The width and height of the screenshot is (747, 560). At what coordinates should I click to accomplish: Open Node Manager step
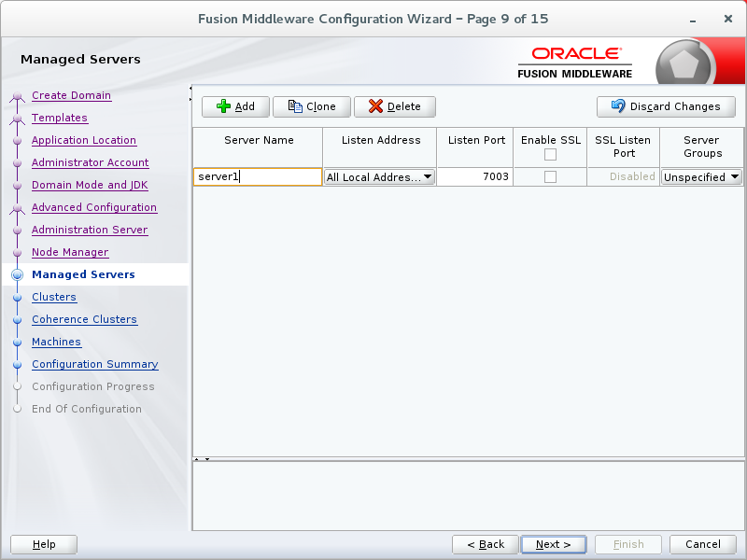coord(70,252)
